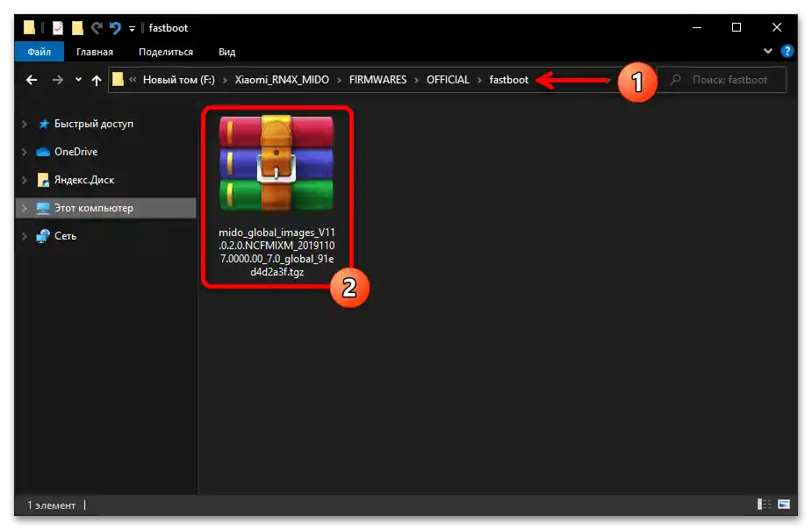Image resolution: width=812 pixels, height=530 pixels.
Task: Click the search magnifier icon
Action: tap(675, 80)
